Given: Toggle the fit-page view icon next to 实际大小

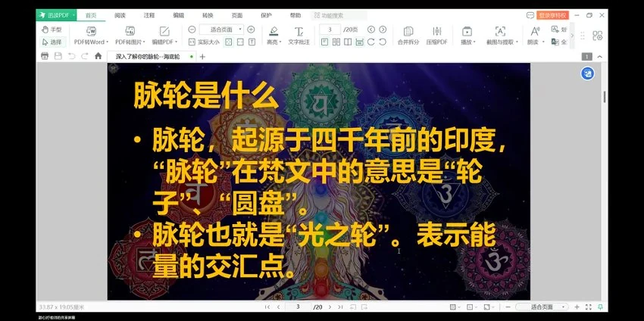Looking at the screenshot, I should (x=229, y=42).
